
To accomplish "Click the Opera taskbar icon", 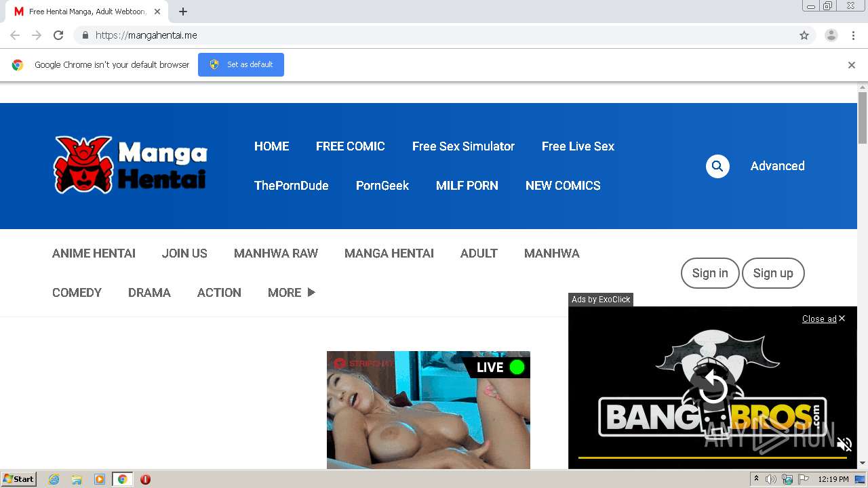I will [145, 479].
